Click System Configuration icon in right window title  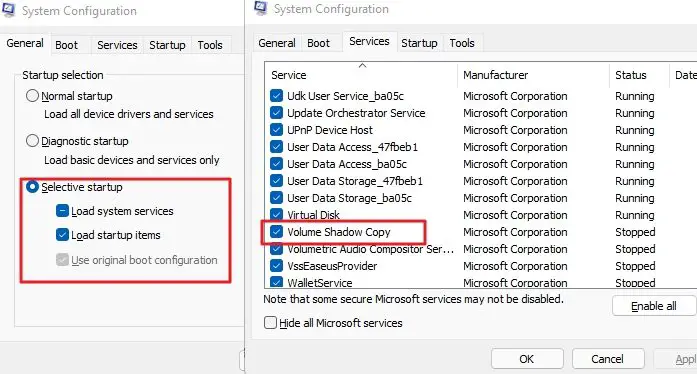tap(260, 8)
